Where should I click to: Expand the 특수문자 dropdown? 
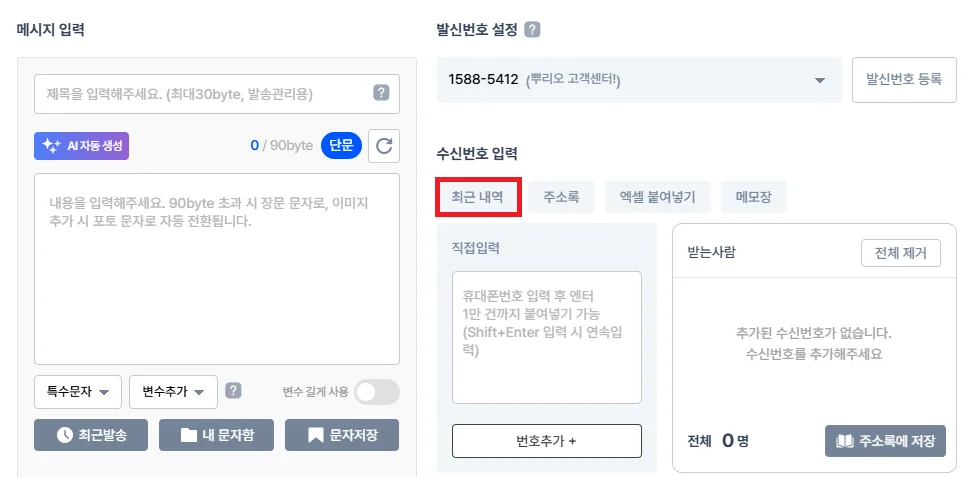[x=78, y=392]
